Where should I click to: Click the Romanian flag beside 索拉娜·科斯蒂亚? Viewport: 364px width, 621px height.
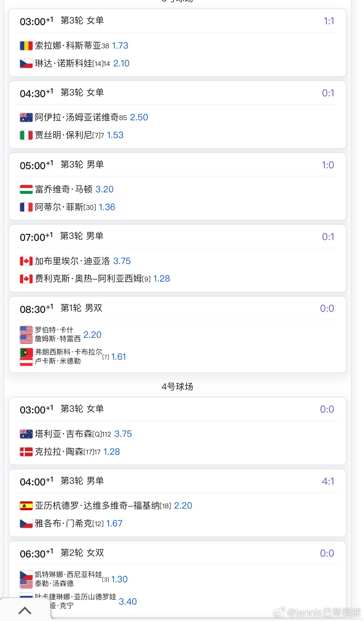pos(26,46)
